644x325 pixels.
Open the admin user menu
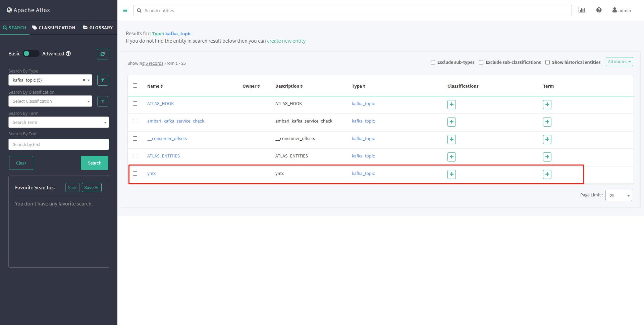coord(622,10)
